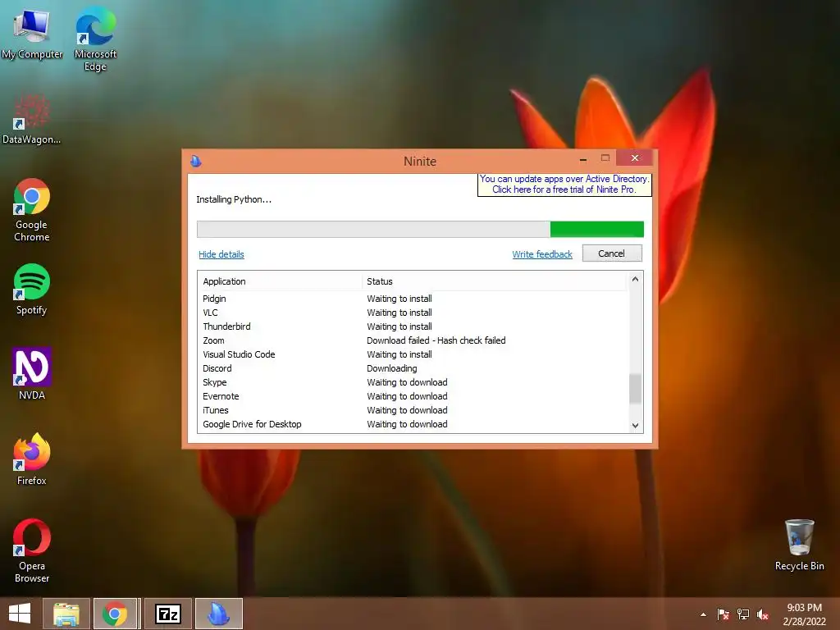Click the 'Installing Python...' status text
Viewport: 840px width, 630px height.
coord(234,200)
